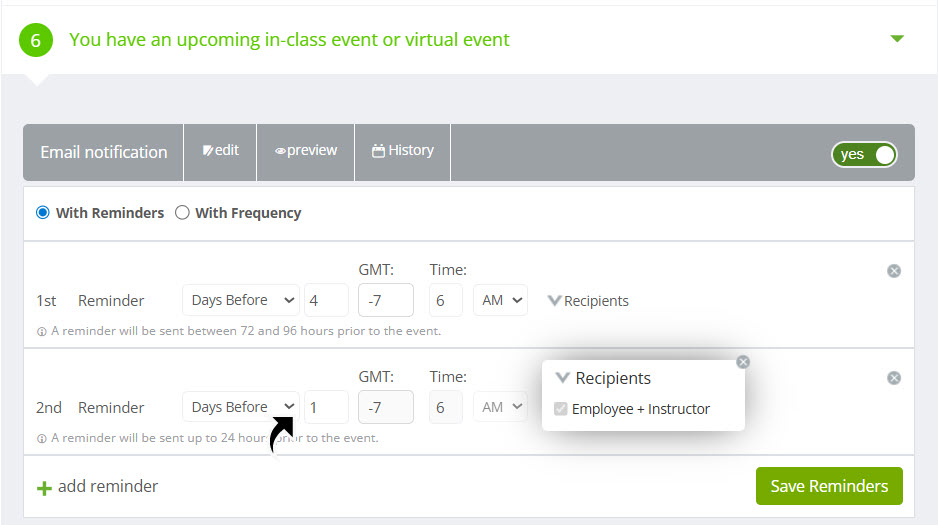This screenshot has width=938, height=525.
Task: Open 2nd Reminder Days Before dropdown
Action: point(241,407)
